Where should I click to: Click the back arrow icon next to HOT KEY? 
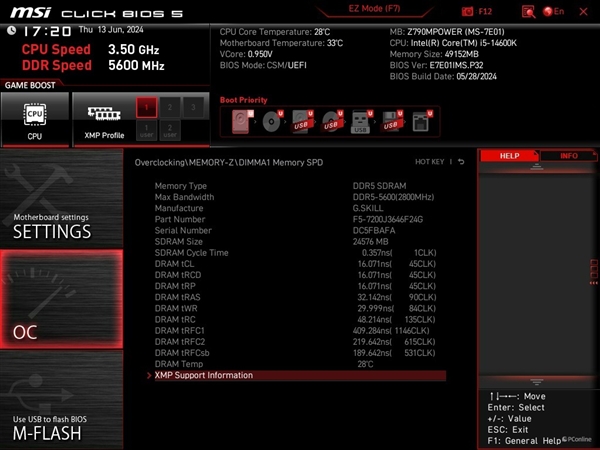pos(461,161)
